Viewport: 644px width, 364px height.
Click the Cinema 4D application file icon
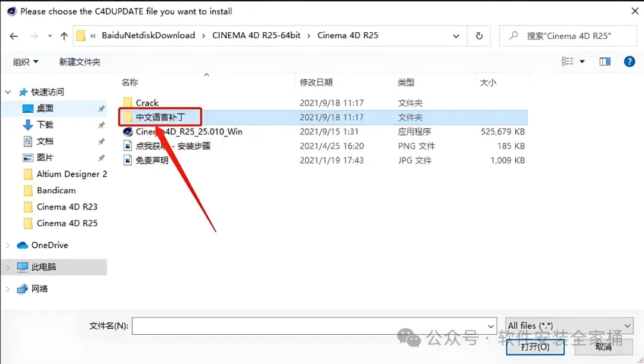128,132
